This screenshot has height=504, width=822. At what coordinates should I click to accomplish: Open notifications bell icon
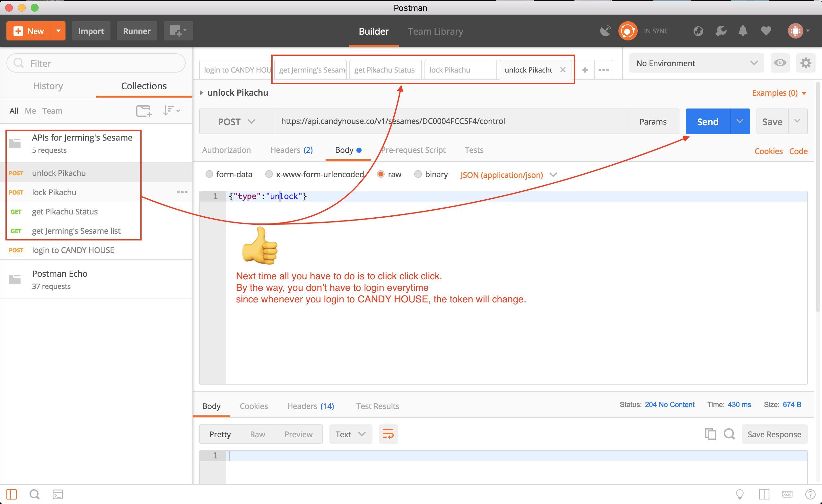pos(743,31)
